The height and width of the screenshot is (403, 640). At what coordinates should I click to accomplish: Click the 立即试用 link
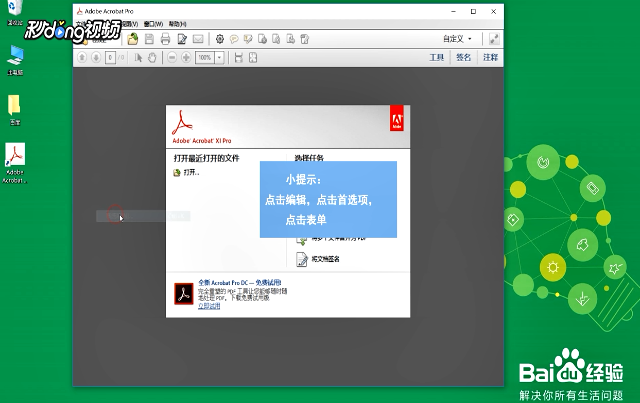[x=209, y=306]
